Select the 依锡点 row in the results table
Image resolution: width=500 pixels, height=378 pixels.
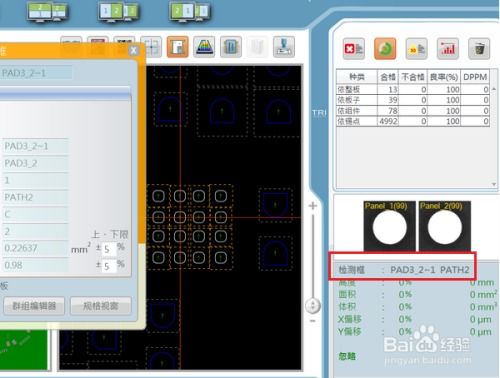click(413, 121)
